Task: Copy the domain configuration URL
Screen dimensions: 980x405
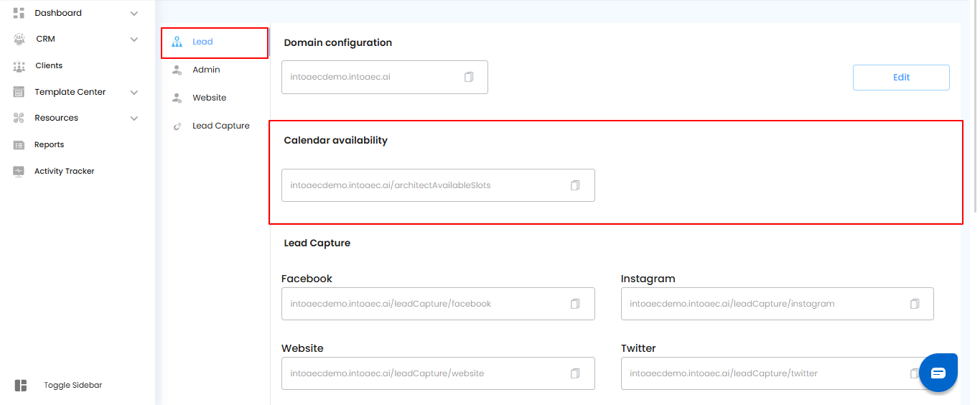Action: tap(469, 77)
